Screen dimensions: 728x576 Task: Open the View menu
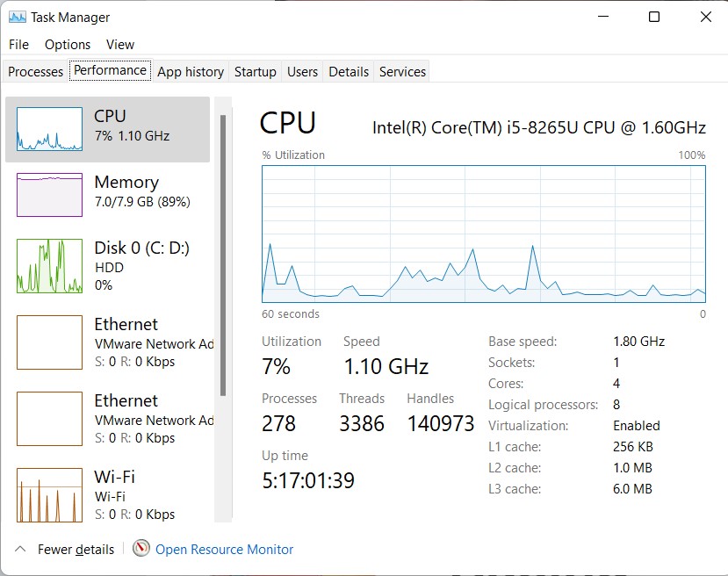tap(120, 44)
